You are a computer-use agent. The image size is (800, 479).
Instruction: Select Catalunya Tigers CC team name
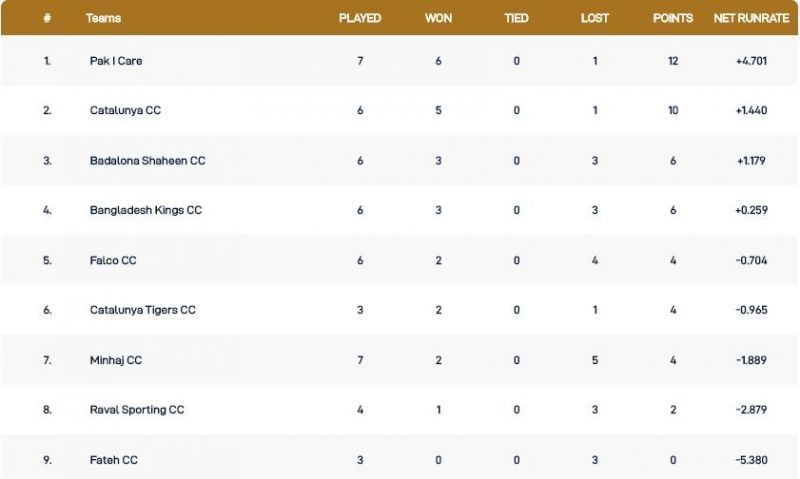tap(142, 310)
